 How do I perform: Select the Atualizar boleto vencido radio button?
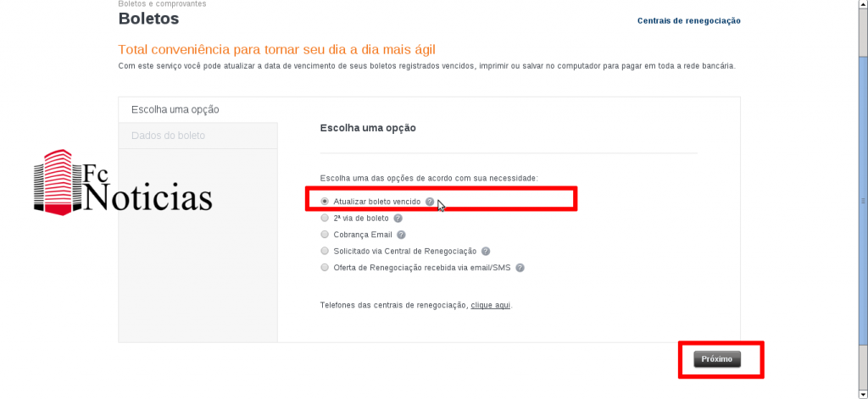325,202
